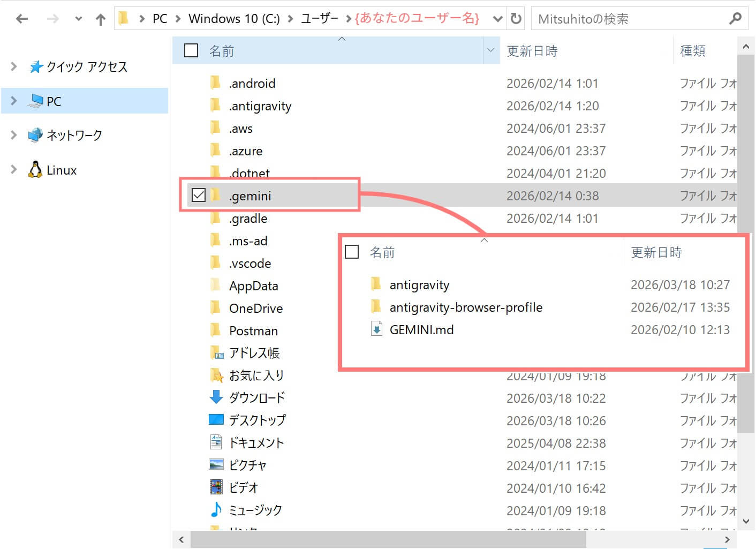Select the ピクチャ folder icon
Viewport: 756px width, 549px height.
[x=216, y=465]
